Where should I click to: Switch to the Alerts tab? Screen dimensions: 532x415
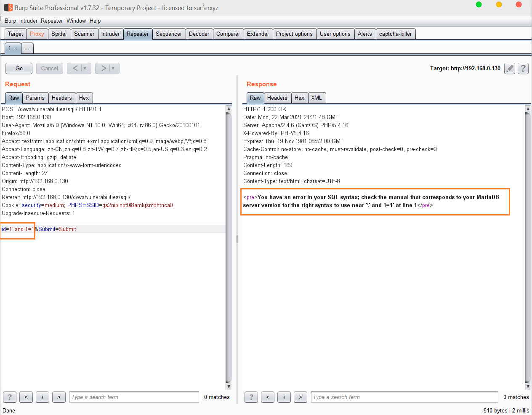[x=365, y=34]
